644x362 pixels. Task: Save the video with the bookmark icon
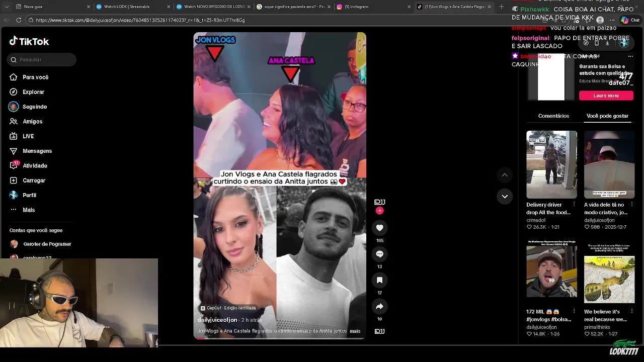[x=379, y=280]
